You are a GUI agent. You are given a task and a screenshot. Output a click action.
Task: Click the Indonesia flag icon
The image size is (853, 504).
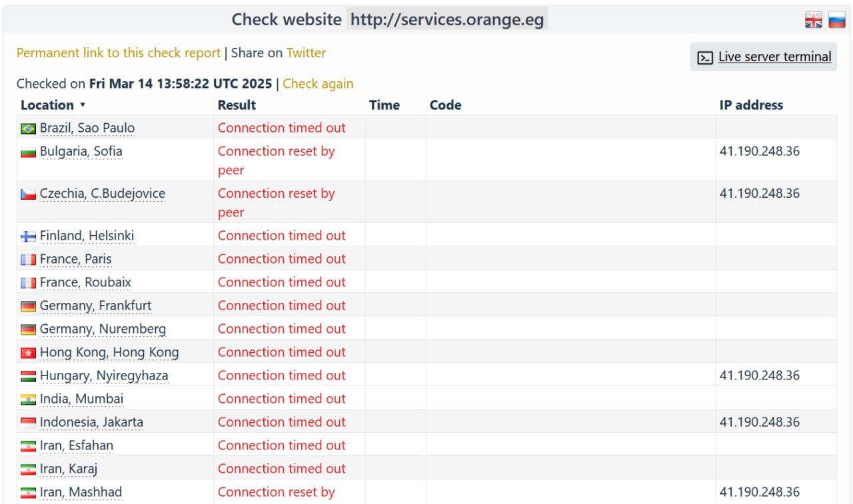[28, 423]
